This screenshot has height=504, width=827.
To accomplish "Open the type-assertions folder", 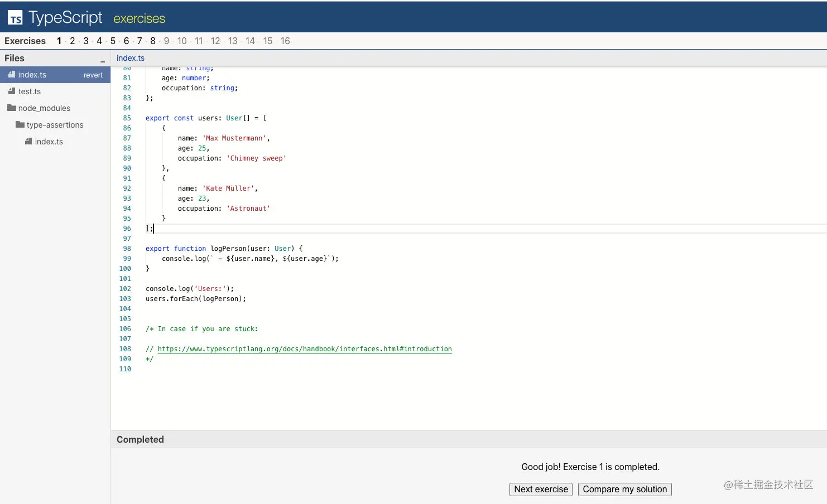I will point(55,125).
